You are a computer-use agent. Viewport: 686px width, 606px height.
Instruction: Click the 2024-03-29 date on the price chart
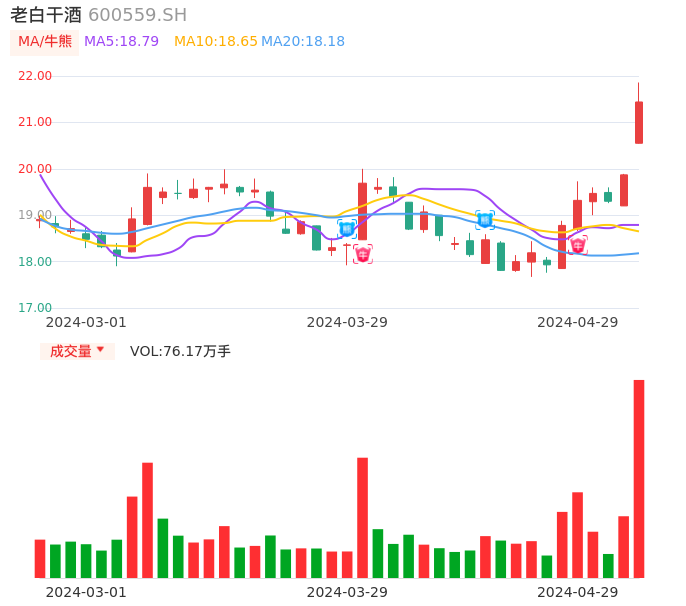(x=347, y=322)
